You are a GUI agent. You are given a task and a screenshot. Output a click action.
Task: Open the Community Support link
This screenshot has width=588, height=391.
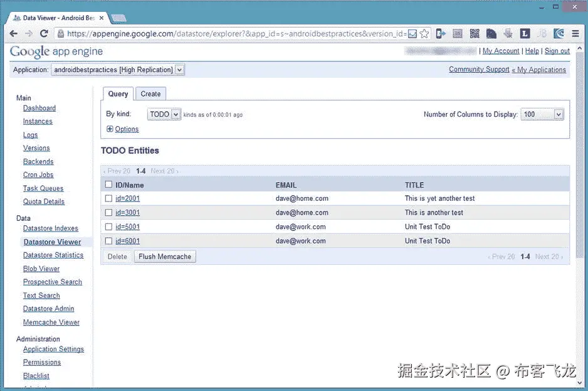[x=480, y=70]
